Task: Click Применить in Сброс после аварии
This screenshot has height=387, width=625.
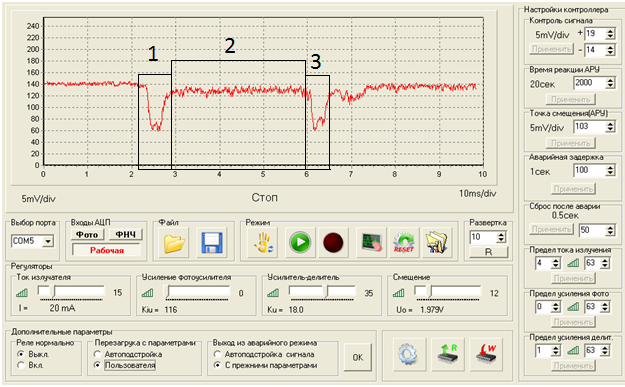Action: pyautogui.click(x=551, y=229)
